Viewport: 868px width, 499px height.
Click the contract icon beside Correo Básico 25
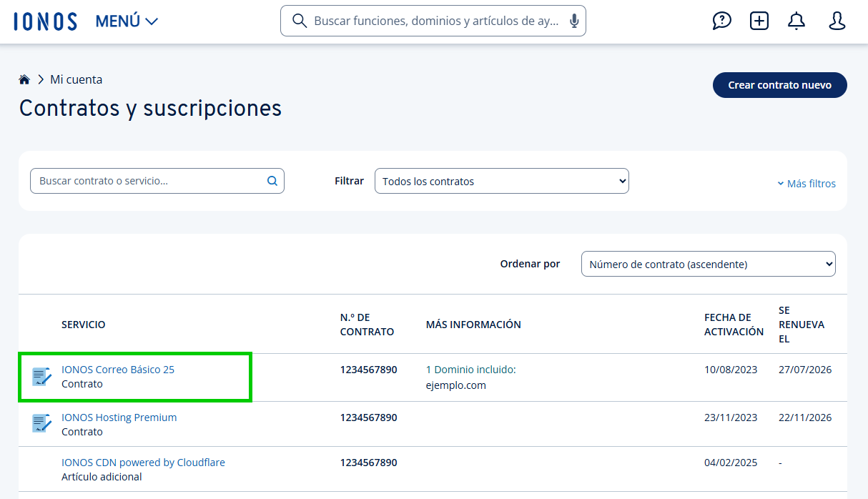pos(42,376)
